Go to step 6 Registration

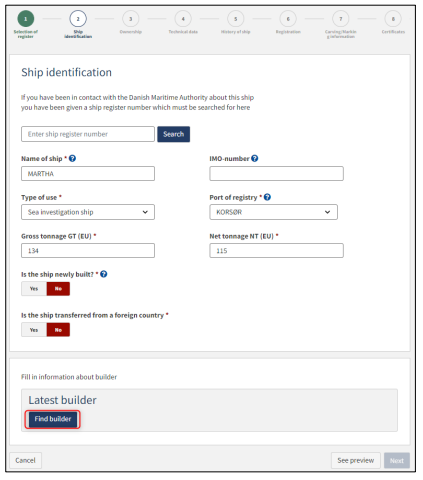288,19
